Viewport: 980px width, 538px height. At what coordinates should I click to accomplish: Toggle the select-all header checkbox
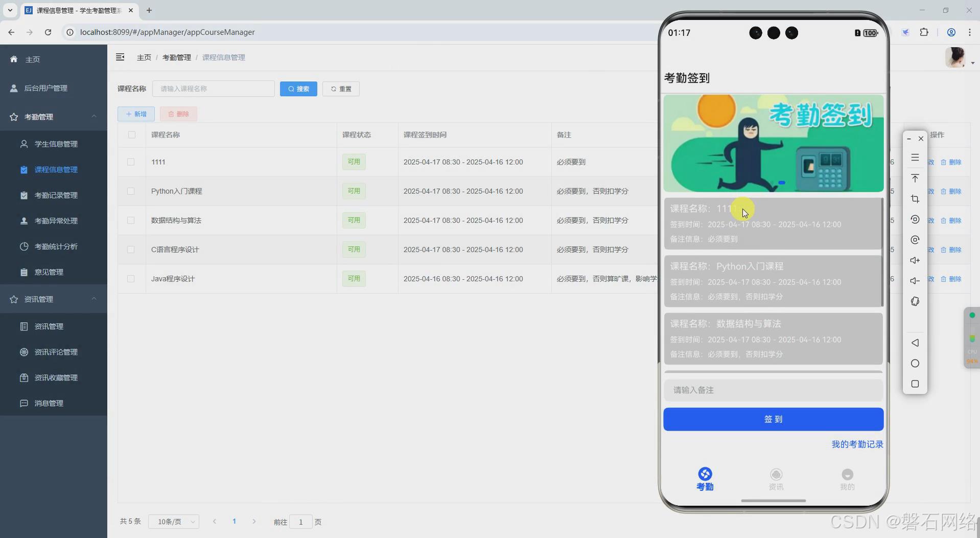pos(132,134)
